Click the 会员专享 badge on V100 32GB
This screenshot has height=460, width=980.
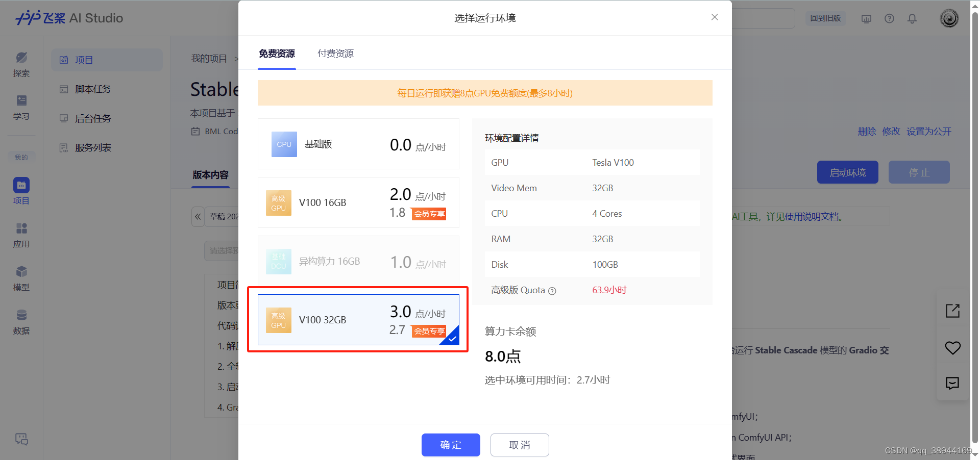point(429,331)
